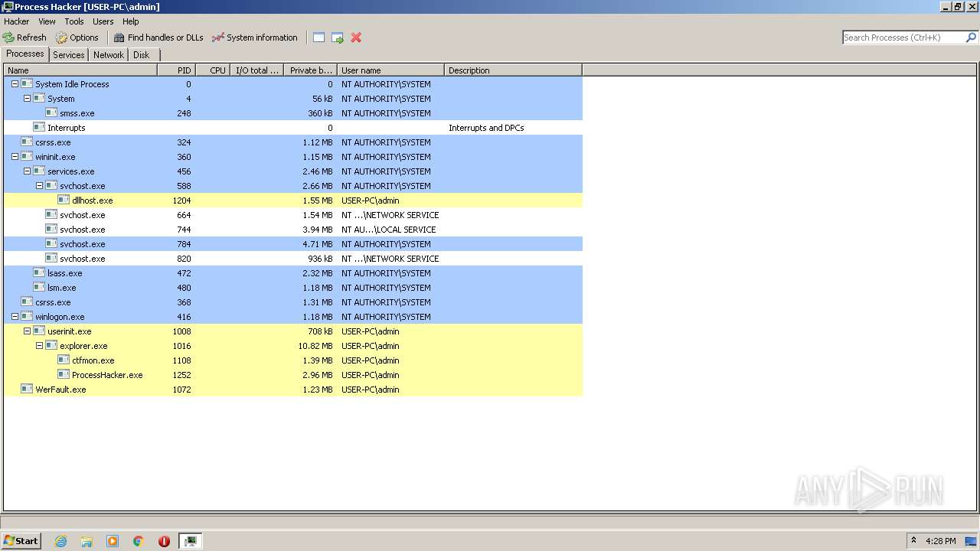
Task: Click the Interrupts row icon
Action: 39,128
